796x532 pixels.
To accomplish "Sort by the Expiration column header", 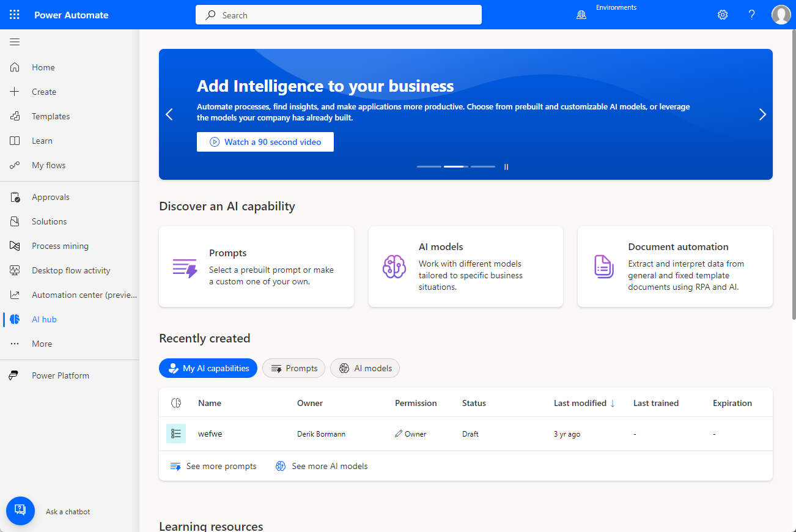I will [732, 403].
